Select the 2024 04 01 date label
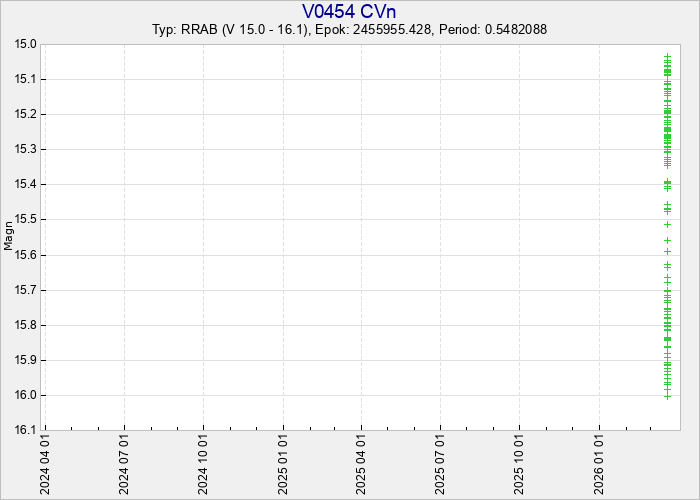700x500 pixels. point(45,464)
